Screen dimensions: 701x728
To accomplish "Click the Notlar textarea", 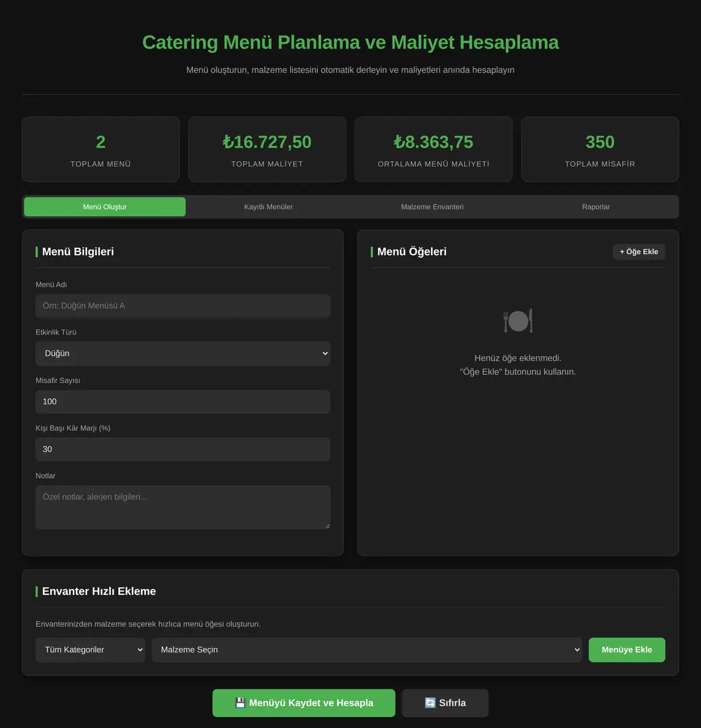I will click(x=183, y=507).
